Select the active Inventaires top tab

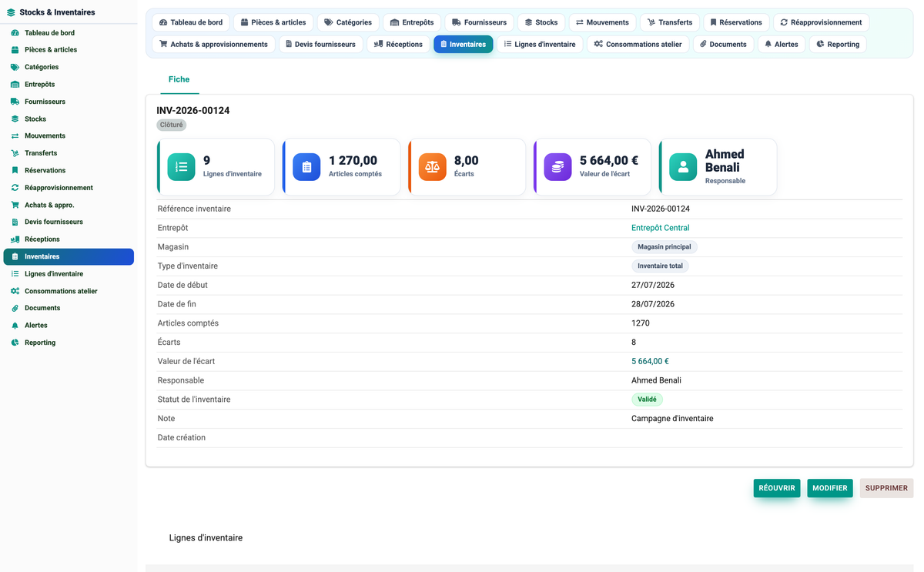tap(463, 44)
